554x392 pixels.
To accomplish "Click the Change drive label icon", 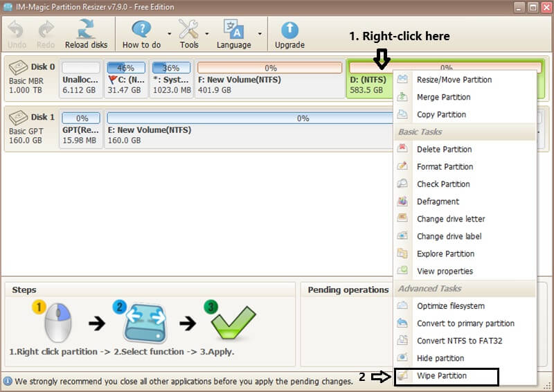I will [x=402, y=235].
